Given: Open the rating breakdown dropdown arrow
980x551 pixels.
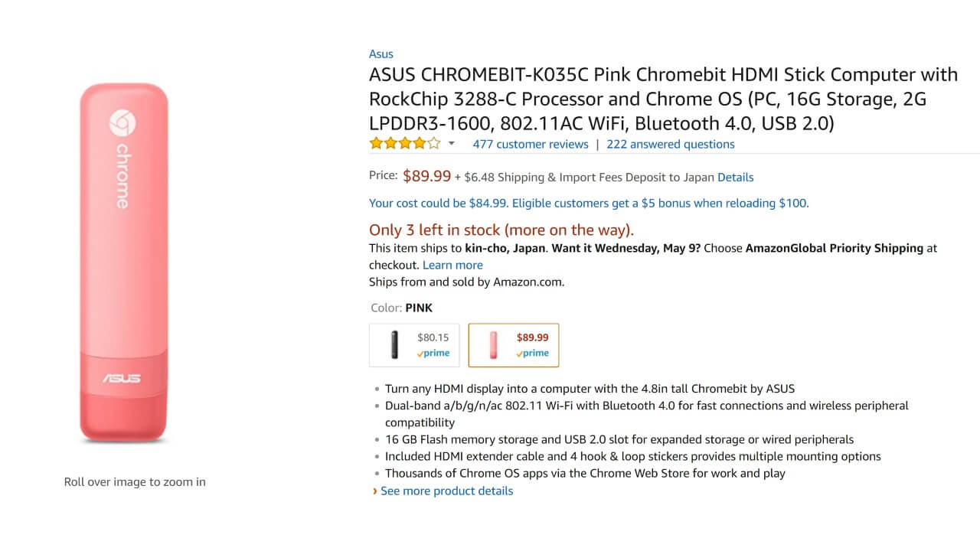Looking at the screenshot, I should (452, 144).
